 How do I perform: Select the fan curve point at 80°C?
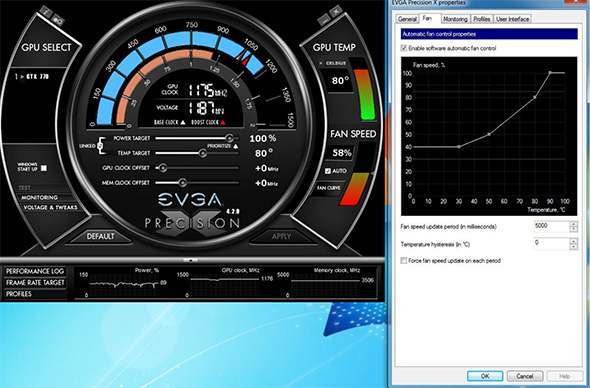point(535,97)
